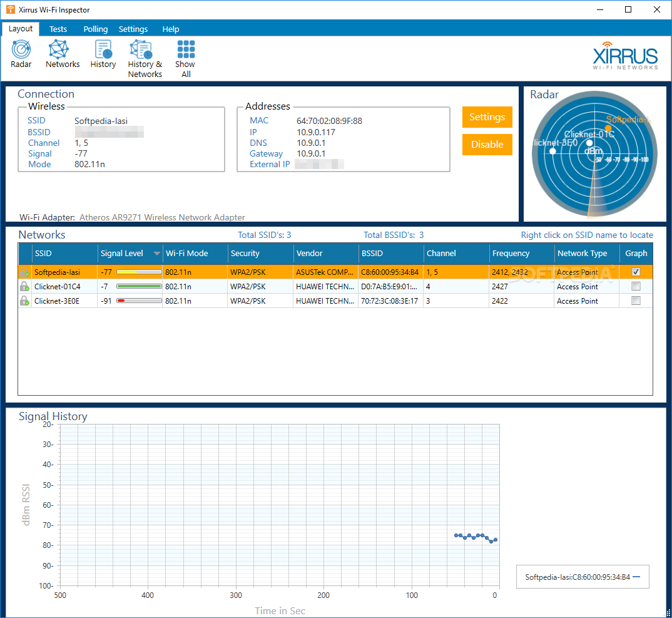Viewport: 672px width, 618px height.
Task: Click Clicknet-3E0E red signal bar
Action: [139, 301]
